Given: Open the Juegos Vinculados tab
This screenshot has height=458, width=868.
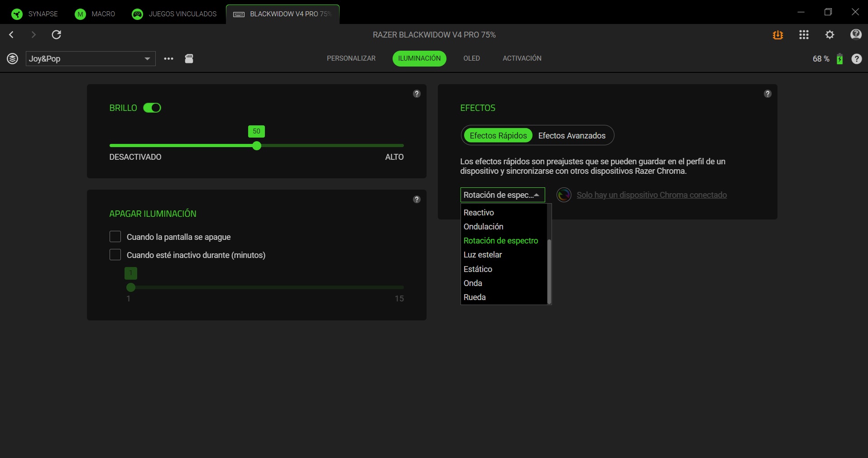Looking at the screenshot, I should (x=175, y=14).
